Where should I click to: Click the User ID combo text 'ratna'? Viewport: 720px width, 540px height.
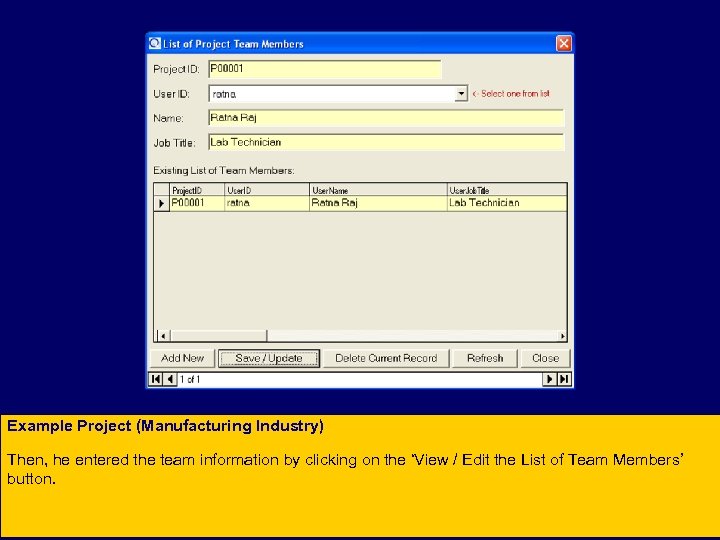pyautogui.click(x=224, y=94)
